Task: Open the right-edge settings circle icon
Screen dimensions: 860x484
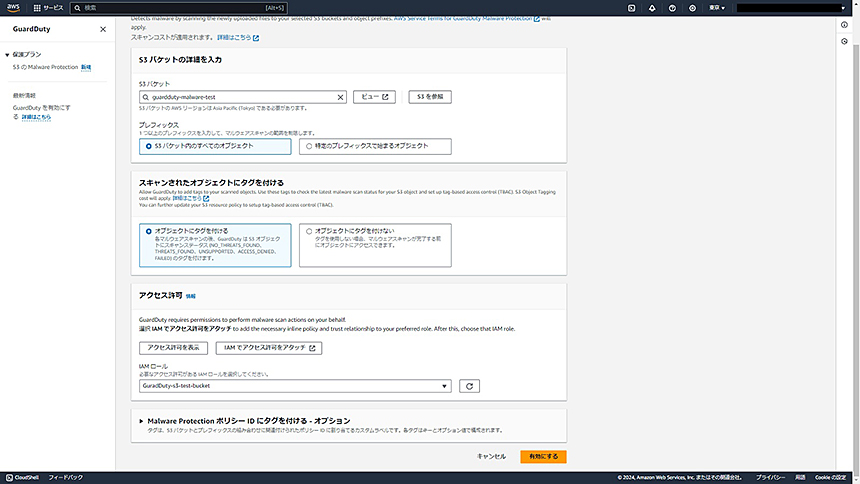Action: tap(844, 41)
